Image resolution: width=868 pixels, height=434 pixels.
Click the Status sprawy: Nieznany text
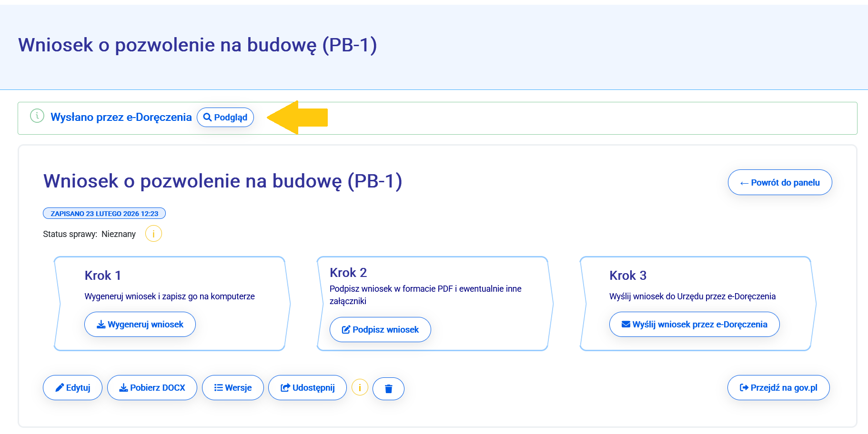point(89,234)
